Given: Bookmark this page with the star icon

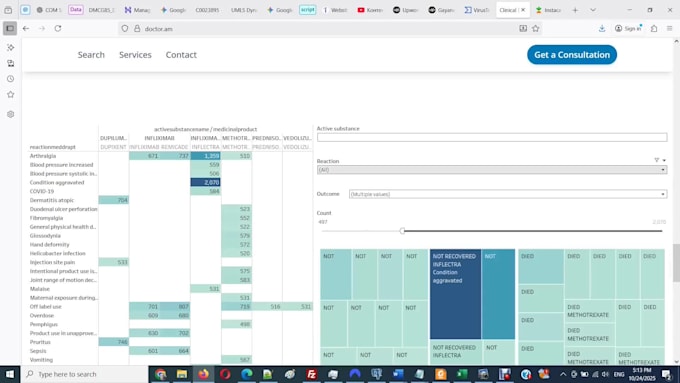Looking at the screenshot, I should [x=536, y=29].
